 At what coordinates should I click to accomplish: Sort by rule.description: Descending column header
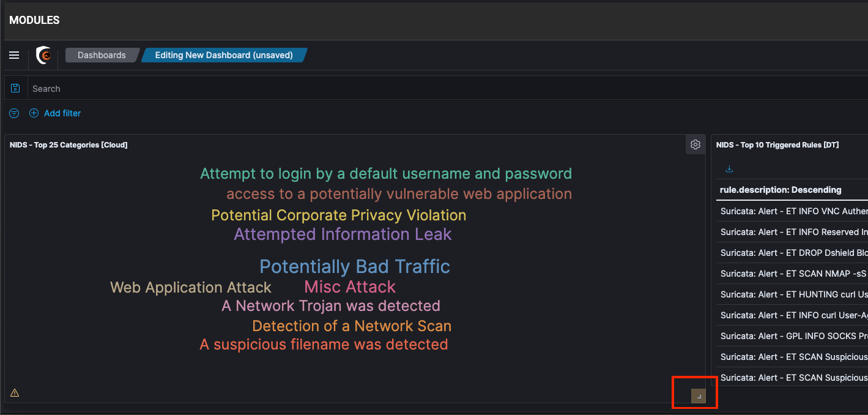tap(781, 190)
